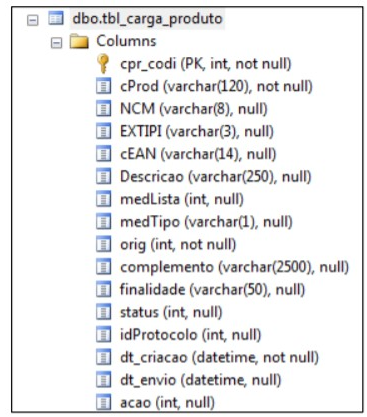The width and height of the screenshot is (367, 417).
Task: Select the dbo.tbl_carga_produto table label
Action: (x=147, y=18)
